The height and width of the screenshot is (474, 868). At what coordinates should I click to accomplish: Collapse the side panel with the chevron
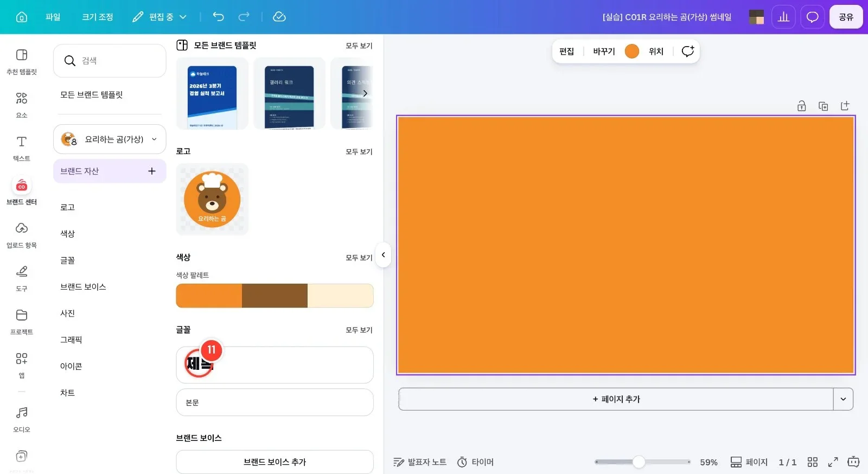(x=383, y=255)
